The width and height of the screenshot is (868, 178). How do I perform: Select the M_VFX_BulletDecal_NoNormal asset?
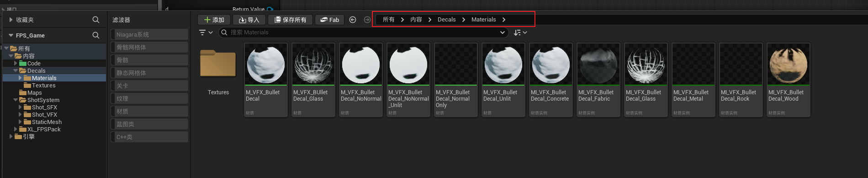[361, 80]
